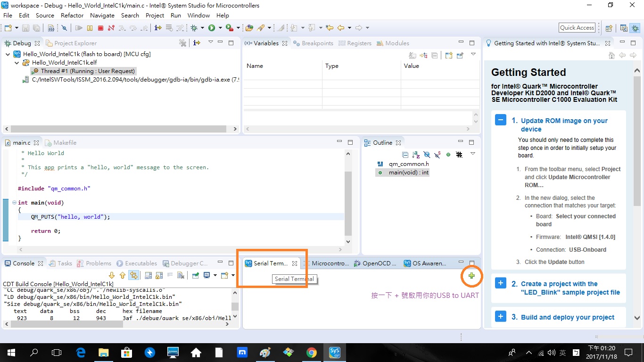
Task: Collapse step 1 Update ROM image section
Action: point(501,120)
